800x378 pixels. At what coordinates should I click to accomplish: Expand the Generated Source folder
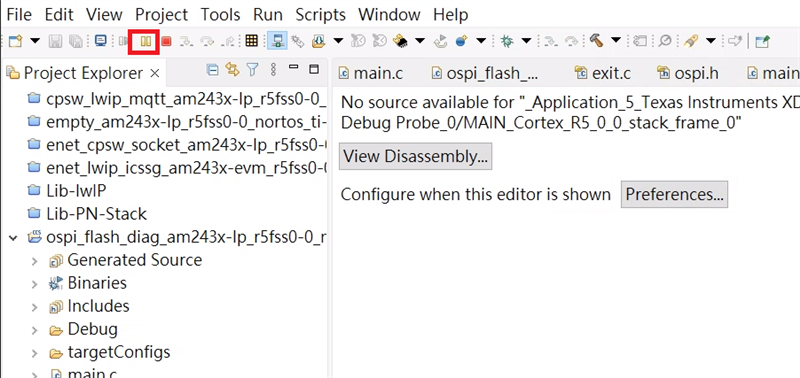(x=34, y=261)
